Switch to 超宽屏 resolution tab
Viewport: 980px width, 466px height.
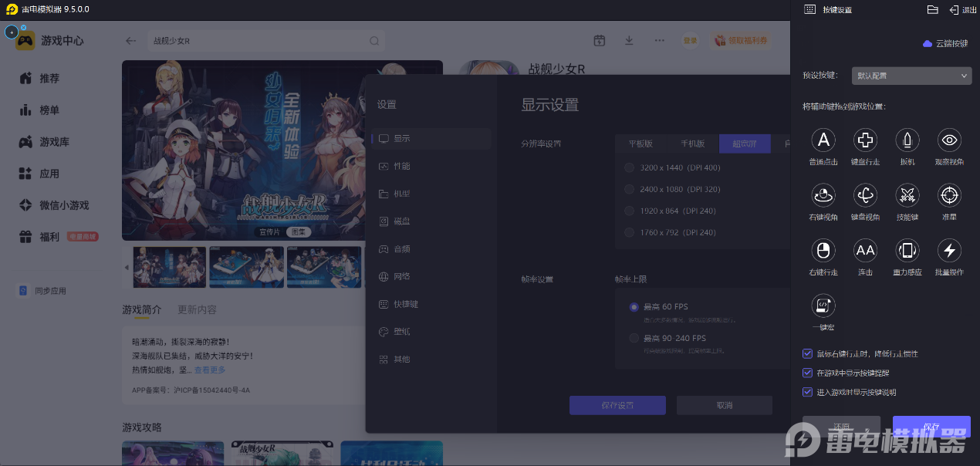(x=745, y=144)
